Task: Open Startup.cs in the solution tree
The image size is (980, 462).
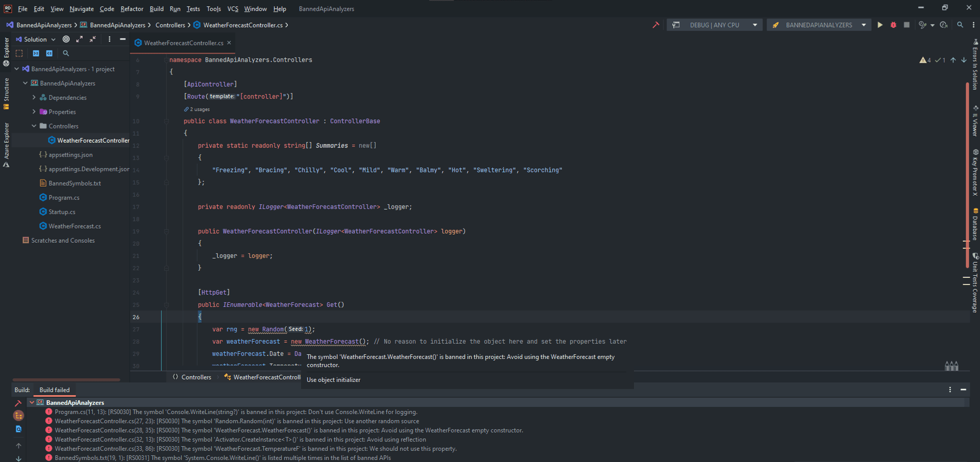Action: coord(62,212)
